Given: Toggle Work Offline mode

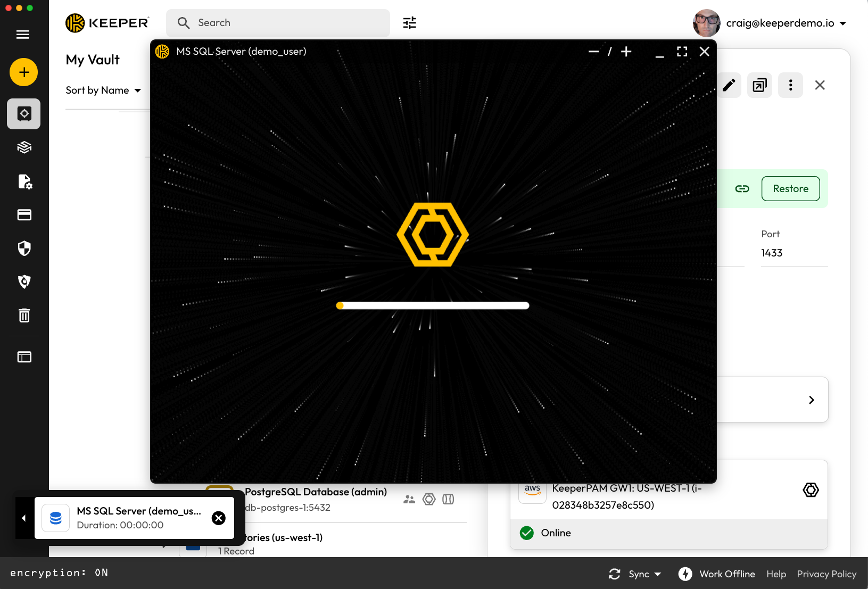Looking at the screenshot, I should [x=717, y=574].
